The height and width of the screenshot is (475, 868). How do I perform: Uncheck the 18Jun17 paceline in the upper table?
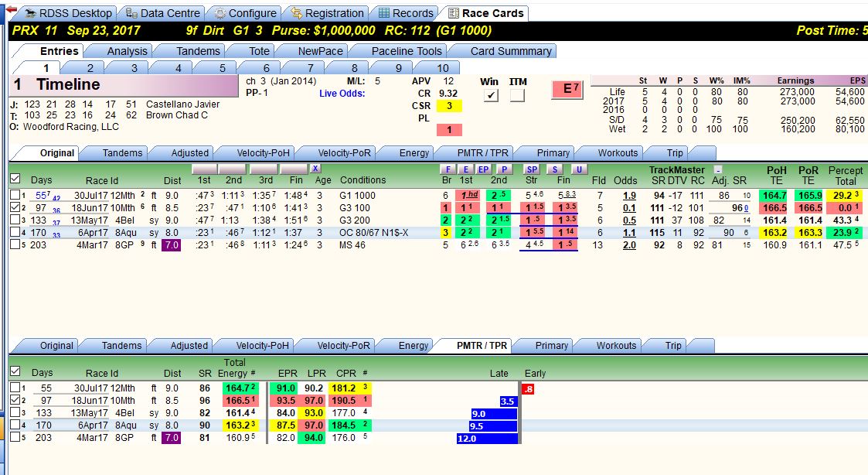(x=15, y=207)
